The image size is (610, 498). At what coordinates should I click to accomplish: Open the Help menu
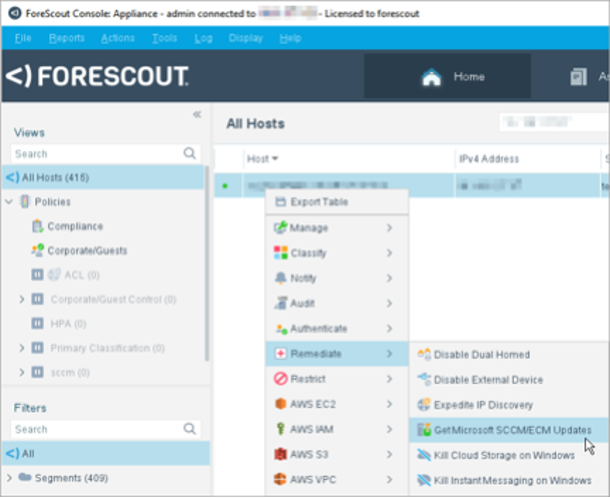pos(290,38)
